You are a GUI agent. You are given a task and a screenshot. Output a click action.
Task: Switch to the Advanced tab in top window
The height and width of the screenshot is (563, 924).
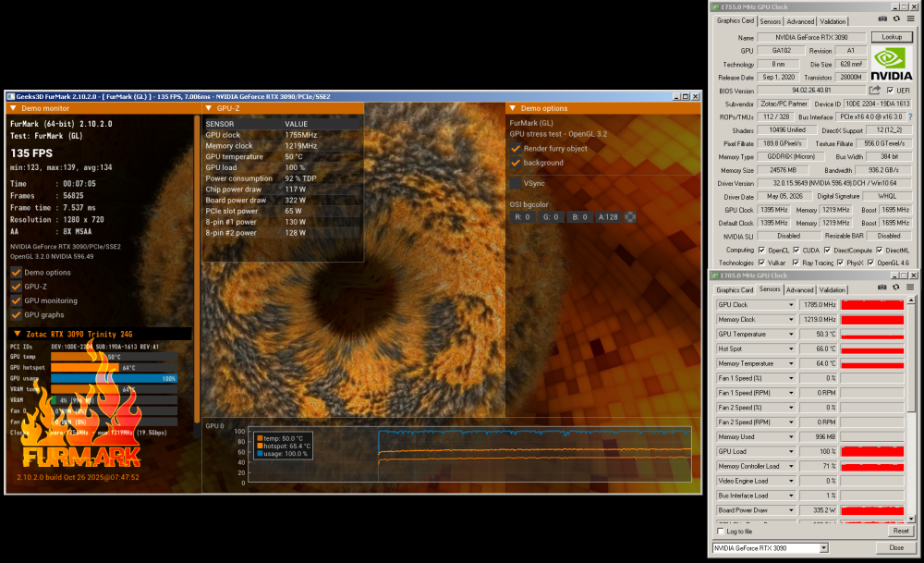[x=800, y=22]
